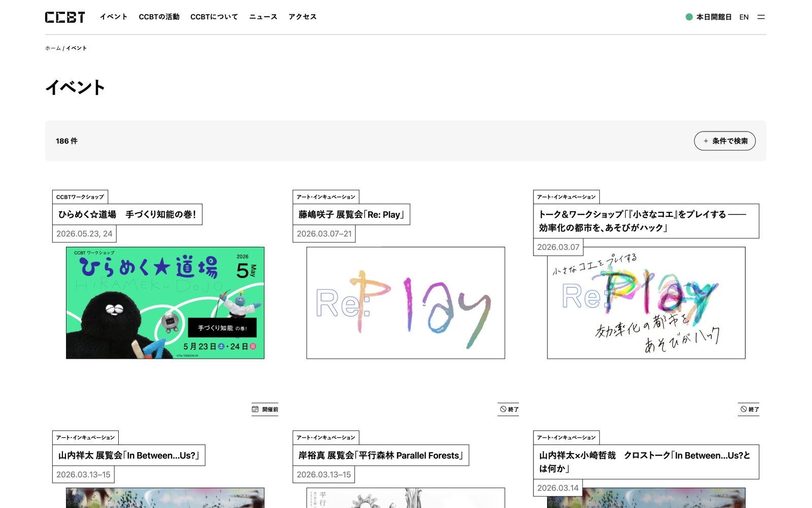The width and height of the screenshot is (812, 508).
Task: Click アート・インキュベーション tag above 山内祥太 展覧会
Action: (85, 437)
